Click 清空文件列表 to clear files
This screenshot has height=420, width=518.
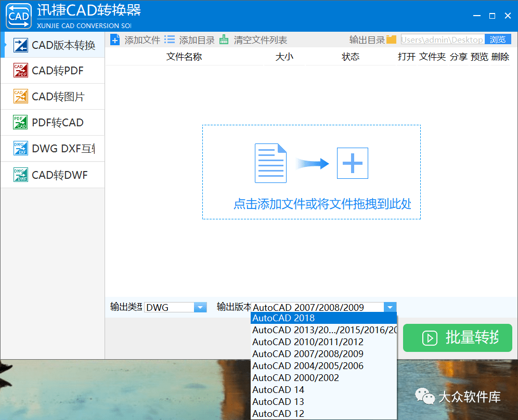261,40
